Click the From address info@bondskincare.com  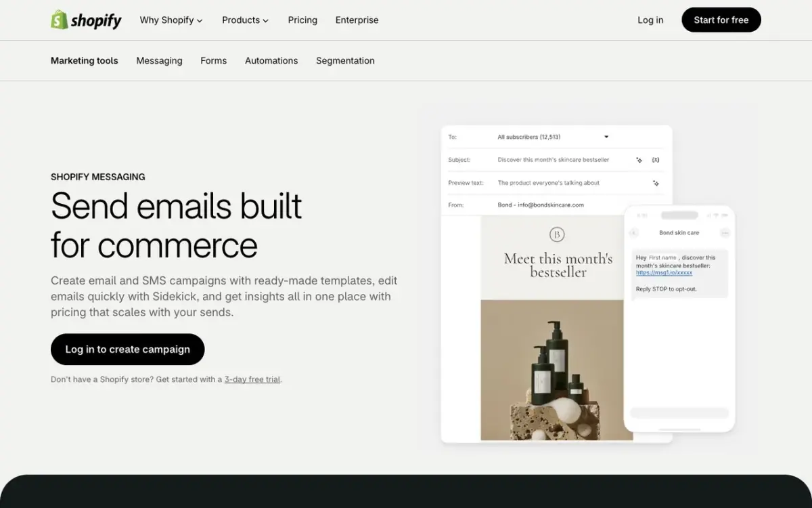coord(550,205)
